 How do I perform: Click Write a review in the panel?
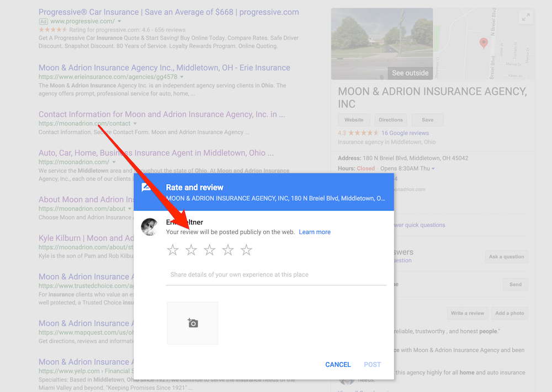468,313
